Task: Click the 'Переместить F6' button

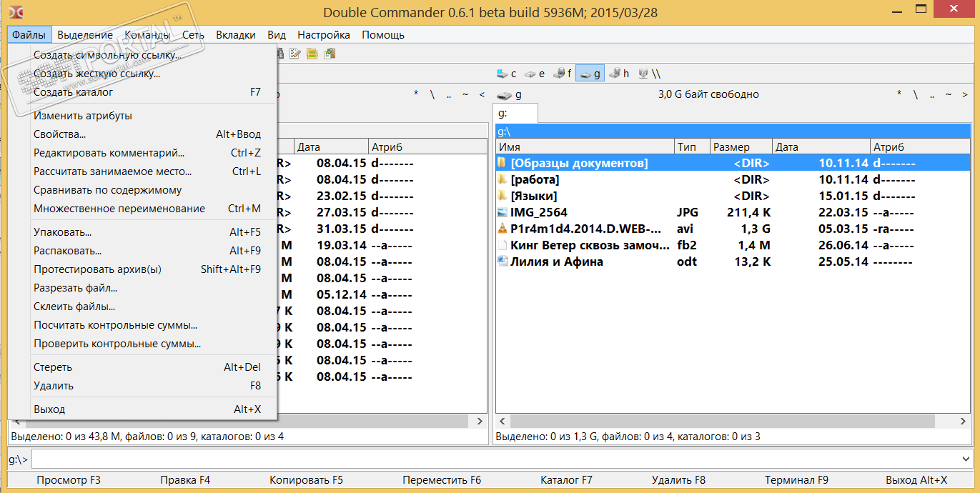Action: [x=442, y=480]
